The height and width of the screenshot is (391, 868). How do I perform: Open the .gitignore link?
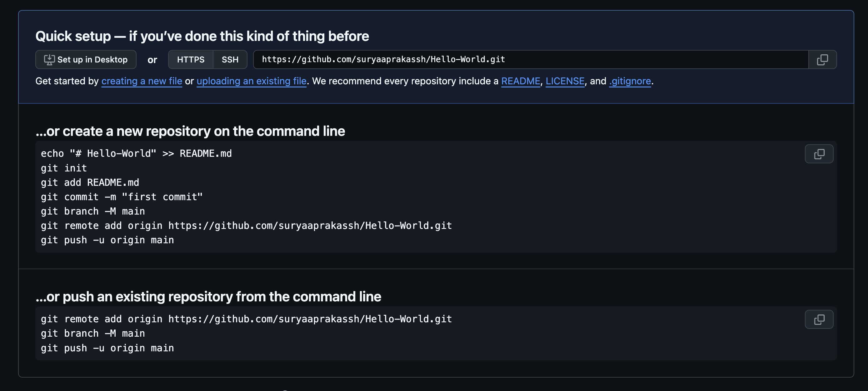[x=630, y=81]
